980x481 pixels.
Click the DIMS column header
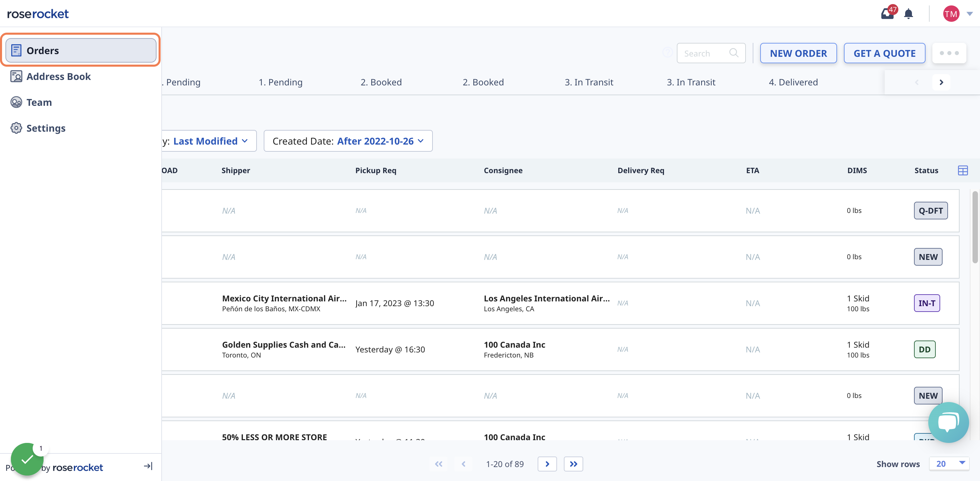pos(857,170)
